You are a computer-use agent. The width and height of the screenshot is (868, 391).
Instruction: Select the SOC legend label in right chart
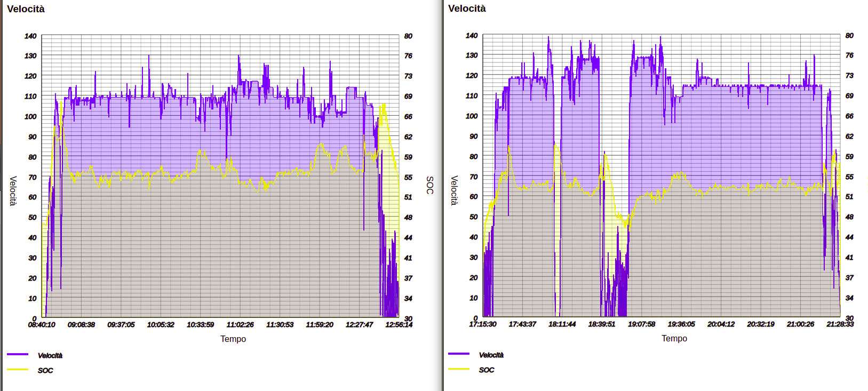tap(487, 370)
